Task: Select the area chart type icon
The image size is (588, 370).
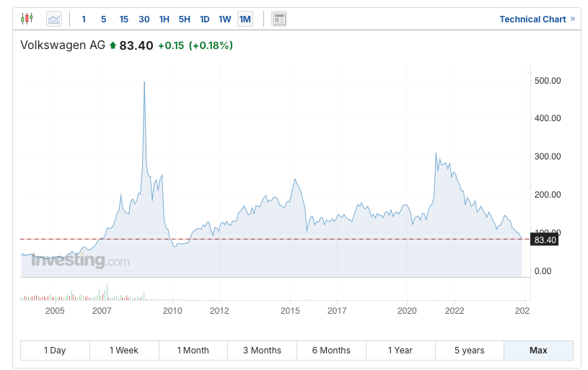Action: coord(54,19)
